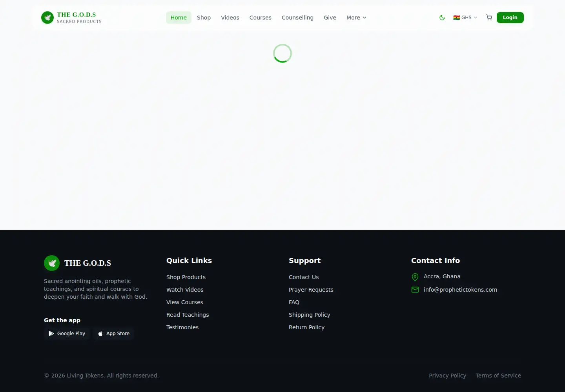Click the info@prophetictokens.com email address
565x392 pixels.
[460, 290]
